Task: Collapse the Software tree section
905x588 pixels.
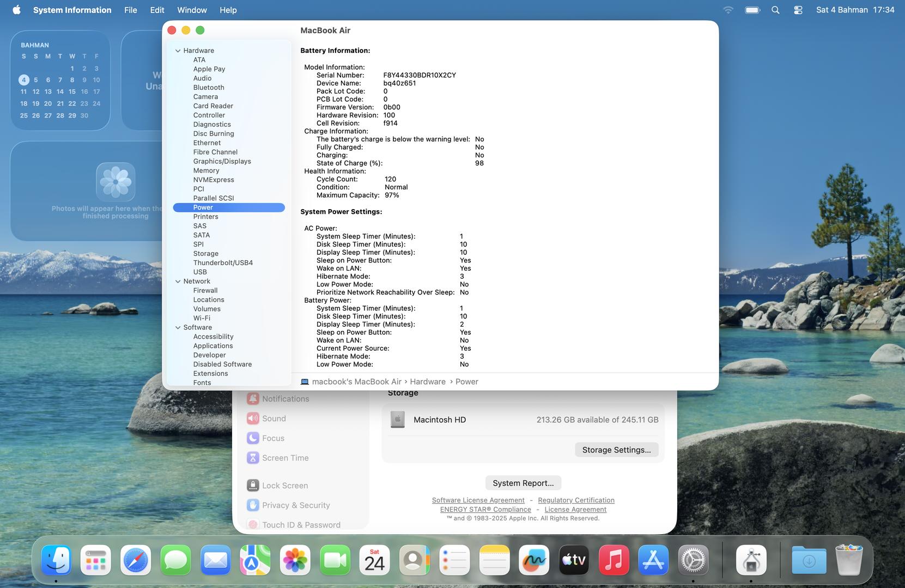Action: tap(178, 328)
